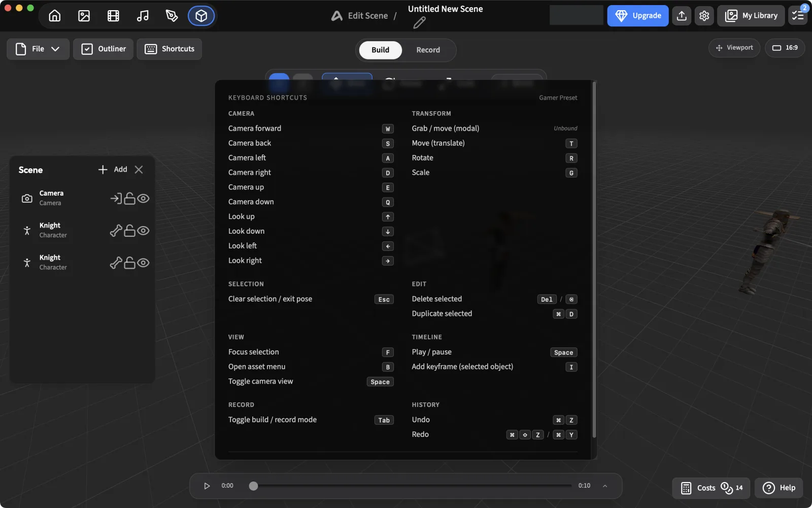Toggle the lock on first Knight row

tap(130, 231)
